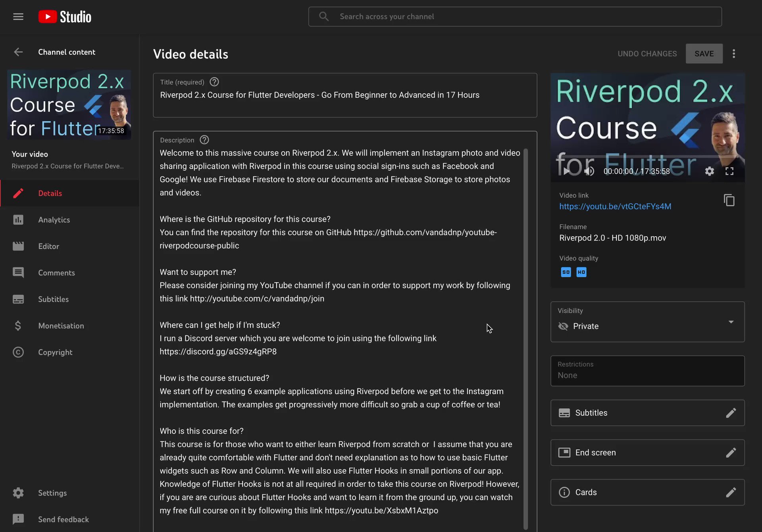
Task: Edit the video title field
Action: (x=345, y=95)
